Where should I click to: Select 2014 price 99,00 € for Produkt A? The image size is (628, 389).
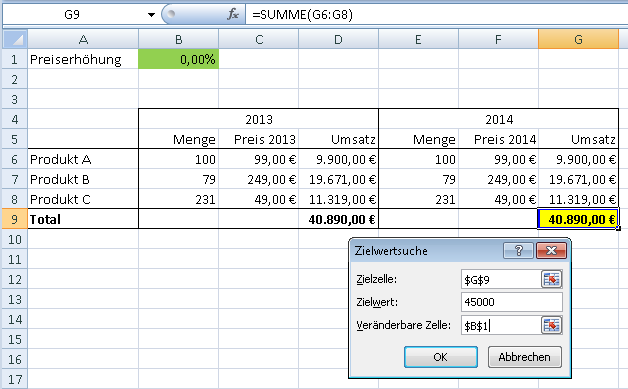pos(498,159)
